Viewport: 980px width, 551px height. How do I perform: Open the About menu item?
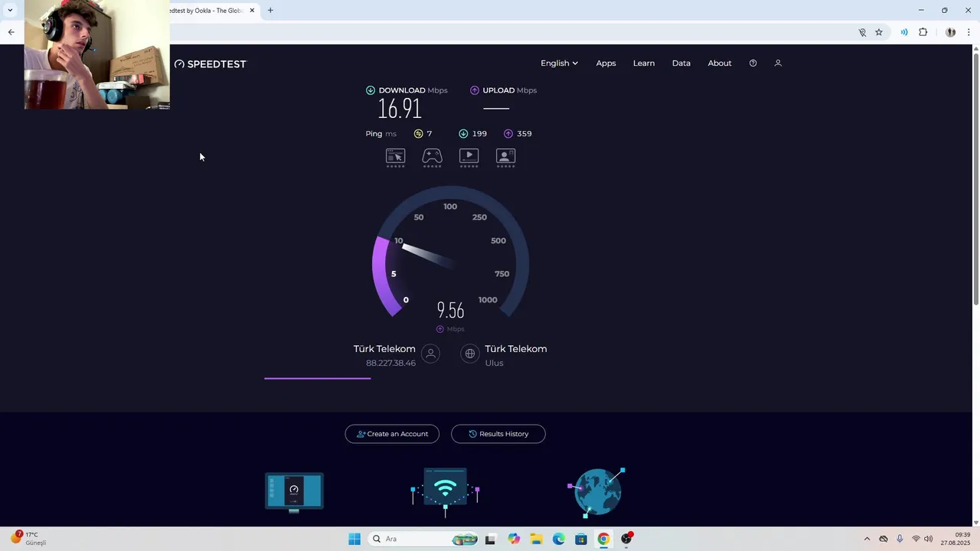pyautogui.click(x=720, y=63)
